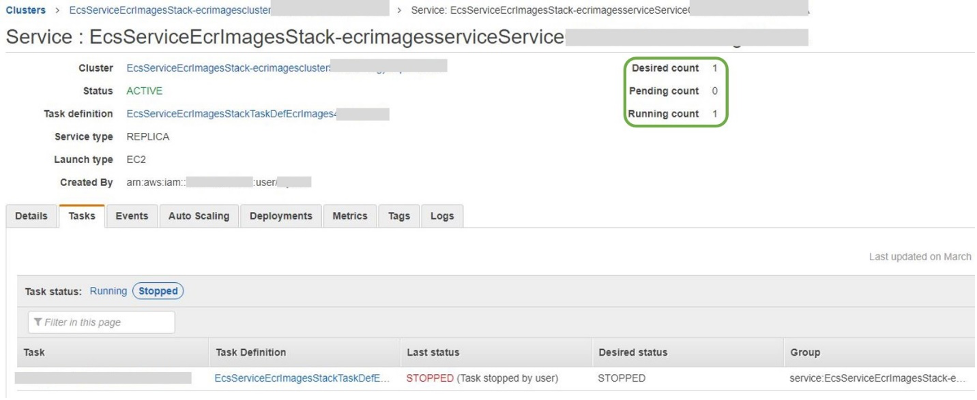Click the ACTIVE status value
Screen dimensions: 977x400
click(145, 91)
